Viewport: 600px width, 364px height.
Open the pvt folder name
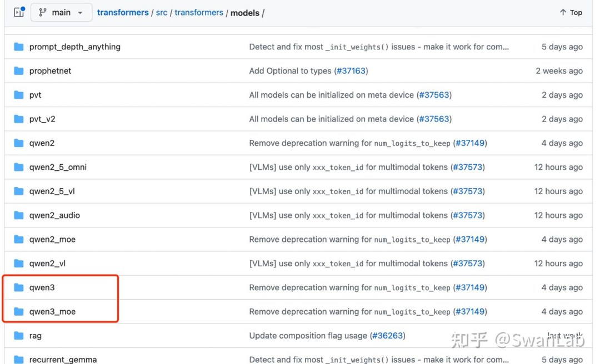[35, 95]
